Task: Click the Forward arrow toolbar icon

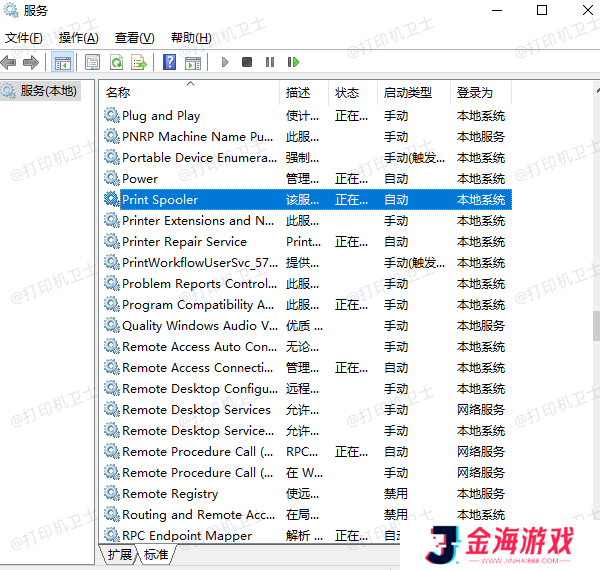Action: [x=31, y=62]
